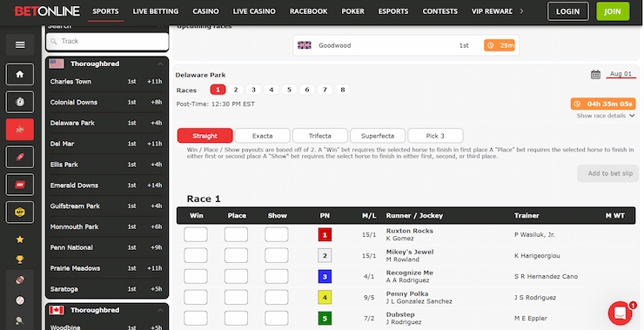Switch to the Pick 3 bet tab
The height and width of the screenshot is (330, 644).
point(435,136)
